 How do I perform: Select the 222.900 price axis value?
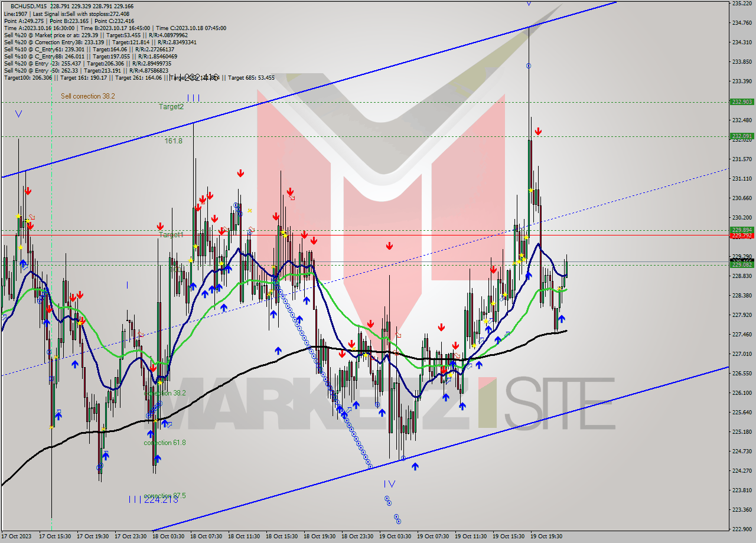(x=742, y=529)
